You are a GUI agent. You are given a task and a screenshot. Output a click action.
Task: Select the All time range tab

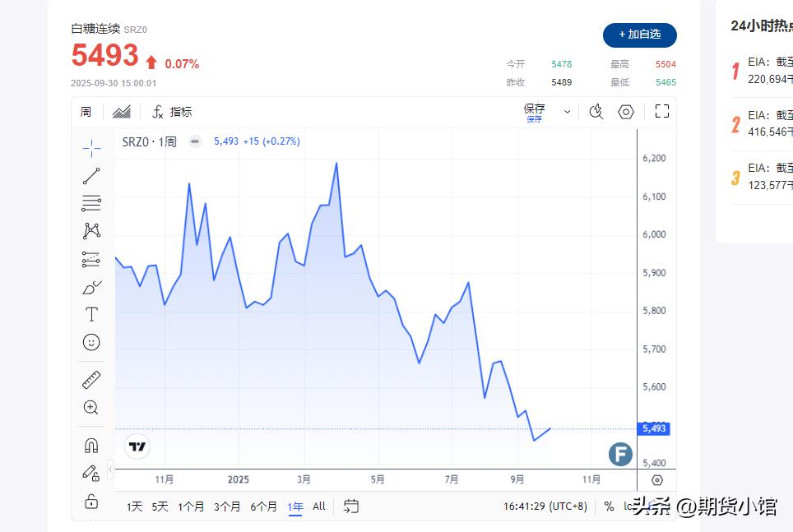click(319, 507)
